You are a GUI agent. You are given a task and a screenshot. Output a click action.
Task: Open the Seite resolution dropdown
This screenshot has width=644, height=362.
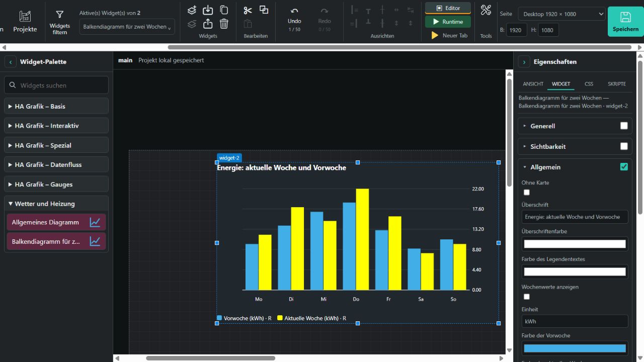tap(561, 14)
